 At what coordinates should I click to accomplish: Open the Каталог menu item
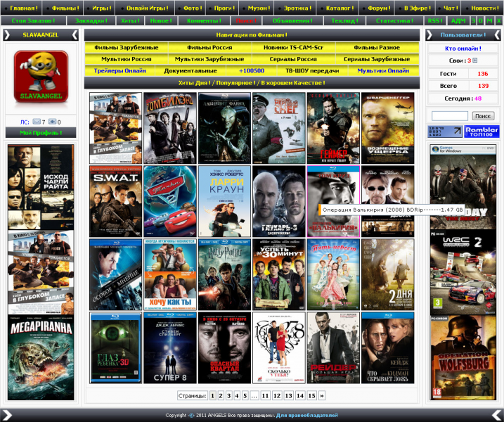[x=337, y=8]
